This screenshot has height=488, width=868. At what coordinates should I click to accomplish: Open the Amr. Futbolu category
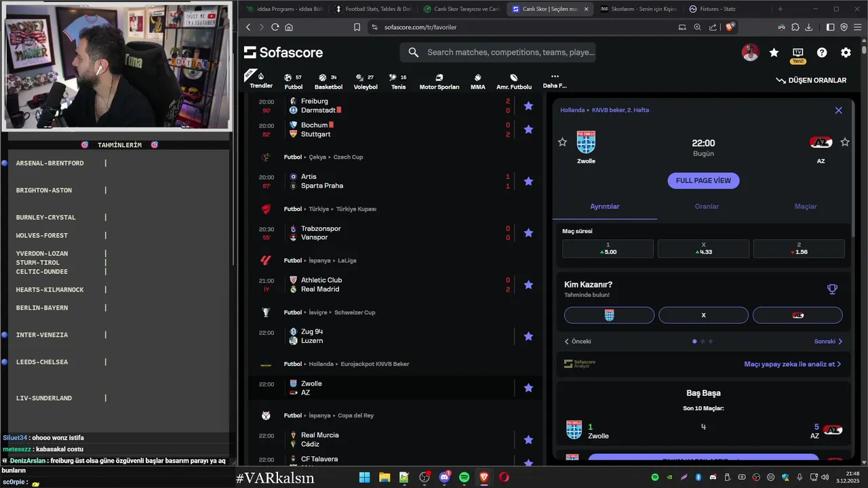tap(513, 82)
